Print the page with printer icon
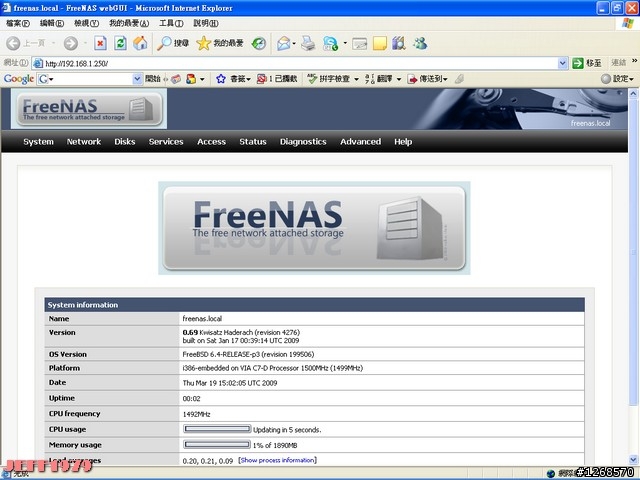The image size is (640, 480). [x=308, y=43]
